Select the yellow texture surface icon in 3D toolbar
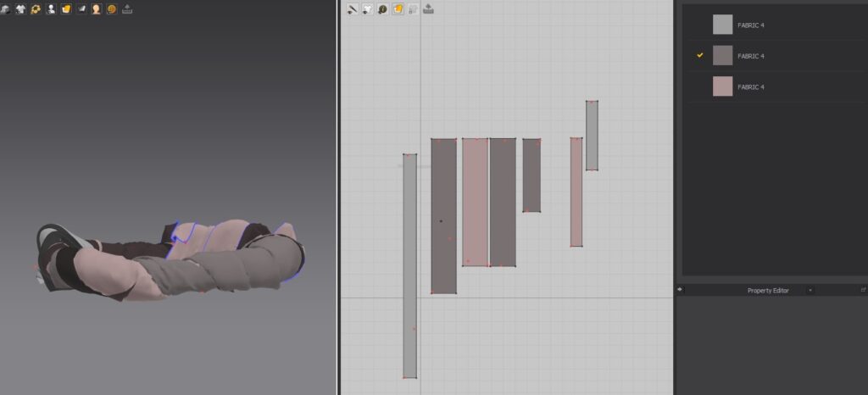This screenshot has width=868, height=395. pos(66,9)
